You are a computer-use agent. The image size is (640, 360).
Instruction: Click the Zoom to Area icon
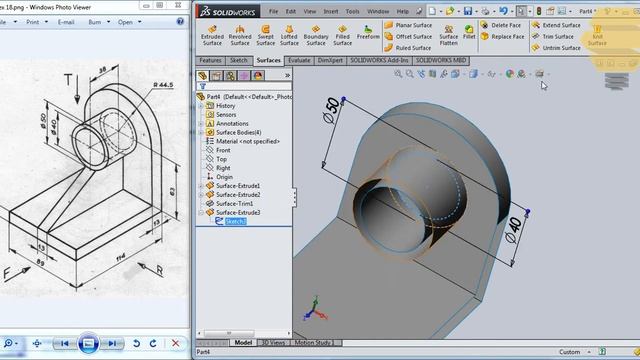pyautogui.click(x=409, y=74)
